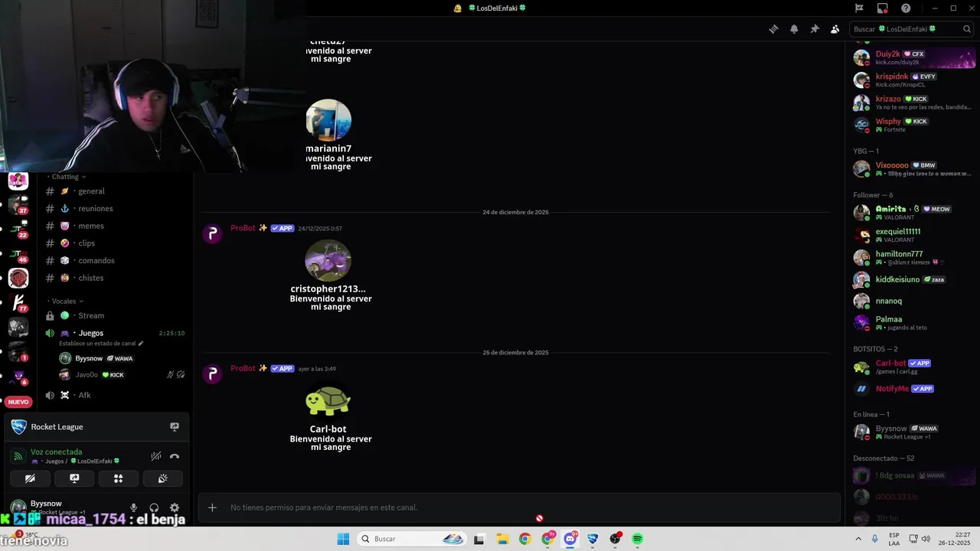Select NotifyMe bot in member list
This screenshot has height=551, width=980.
pyautogui.click(x=913, y=389)
